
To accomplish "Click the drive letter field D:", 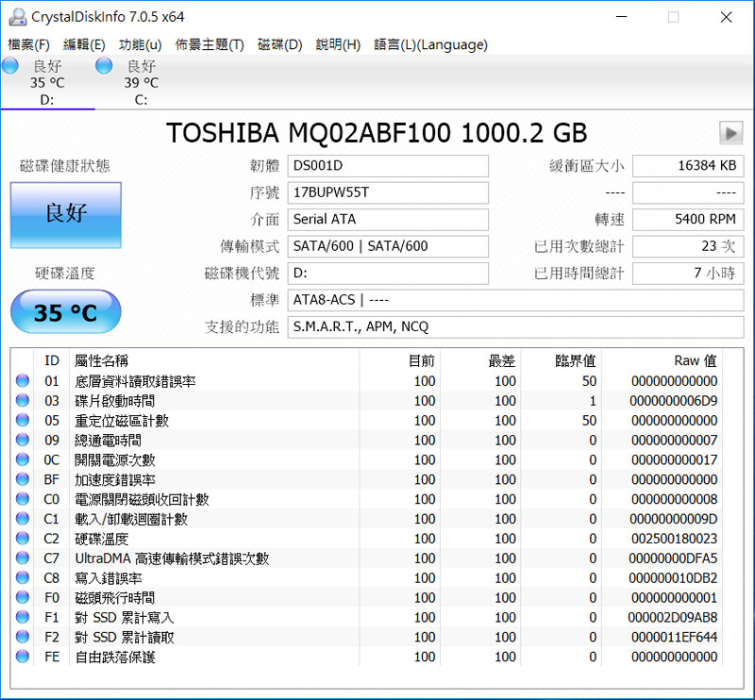I will pyautogui.click(x=388, y=274).
